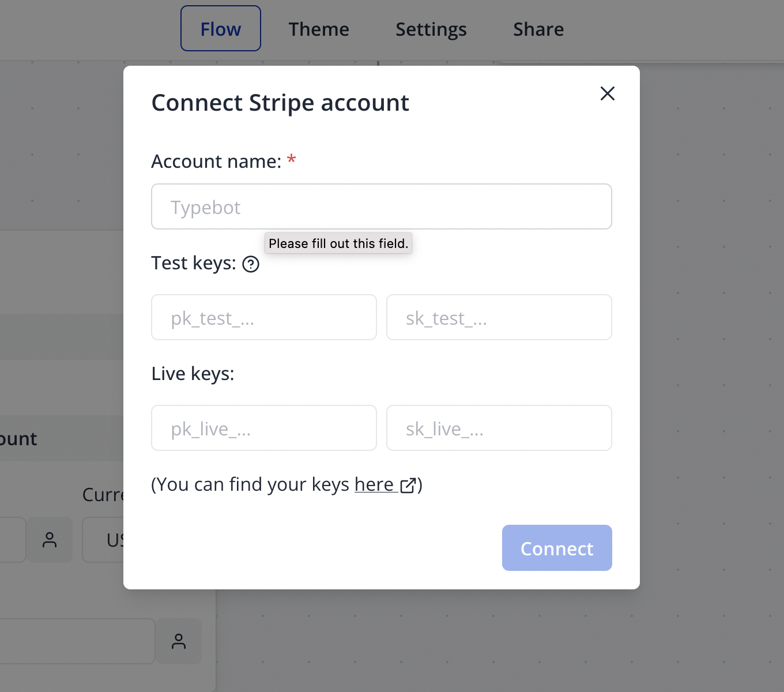
Task: Open the Settings tab
Action: tap(431, 29)
